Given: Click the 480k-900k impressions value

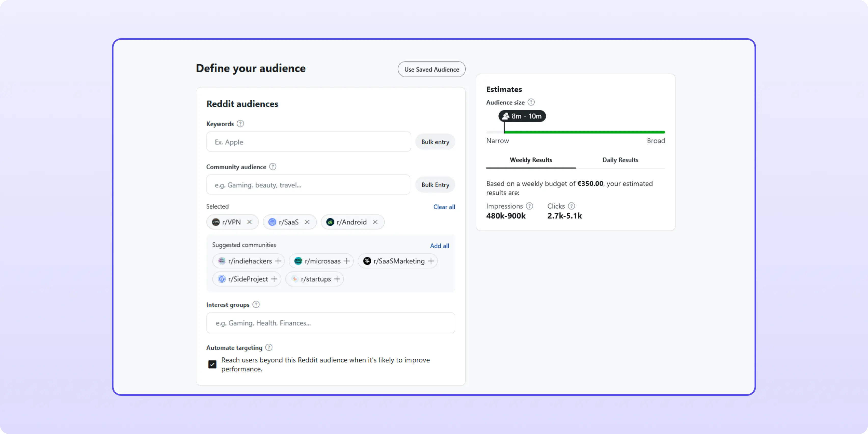Looking at the screenshot, I should (506, 216).
